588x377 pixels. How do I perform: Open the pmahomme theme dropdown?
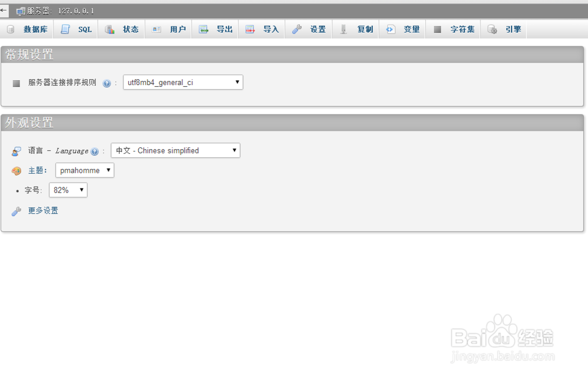[85, 170]
